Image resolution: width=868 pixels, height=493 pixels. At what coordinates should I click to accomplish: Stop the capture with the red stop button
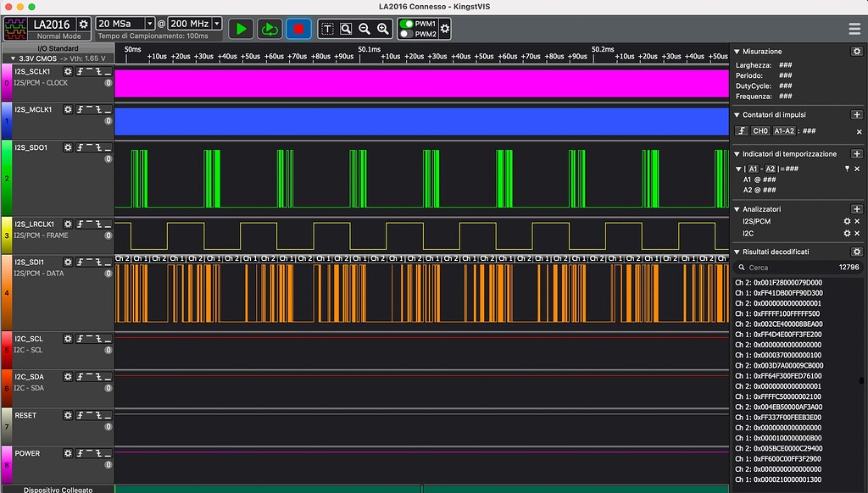[x=298, y=29]
